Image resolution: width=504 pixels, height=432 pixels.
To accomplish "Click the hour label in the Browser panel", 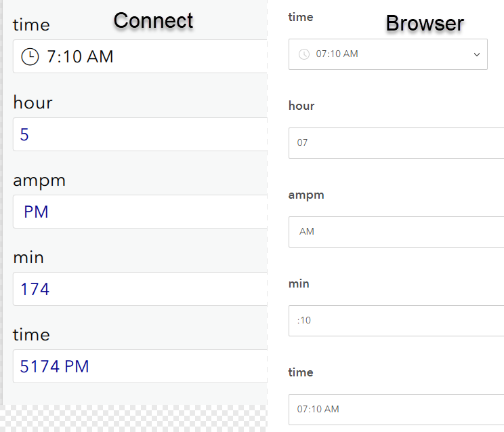I will point(301,106).
